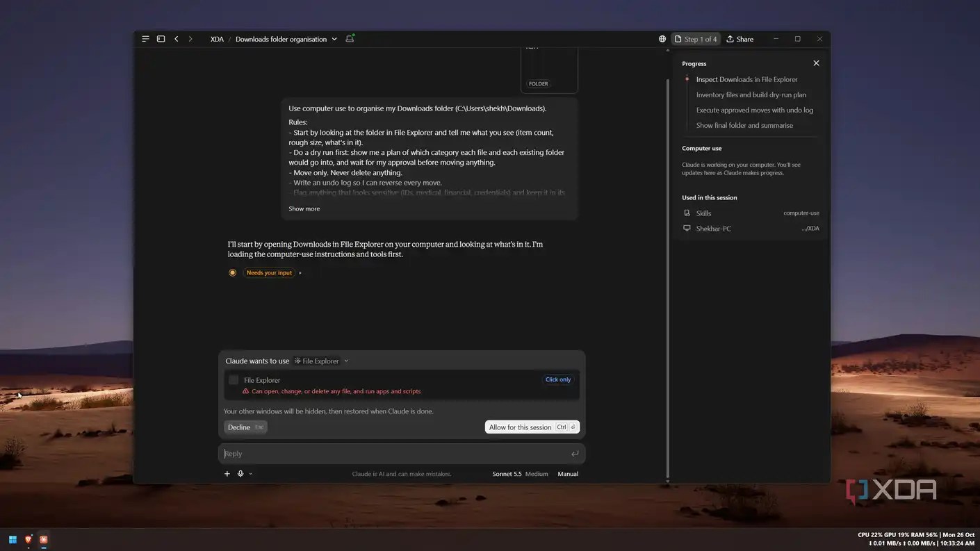The height and width of the screenshot is (551, 980).
Task: Open the Sonnet 5.5 Medium model selector
Action: pos(520,474)
